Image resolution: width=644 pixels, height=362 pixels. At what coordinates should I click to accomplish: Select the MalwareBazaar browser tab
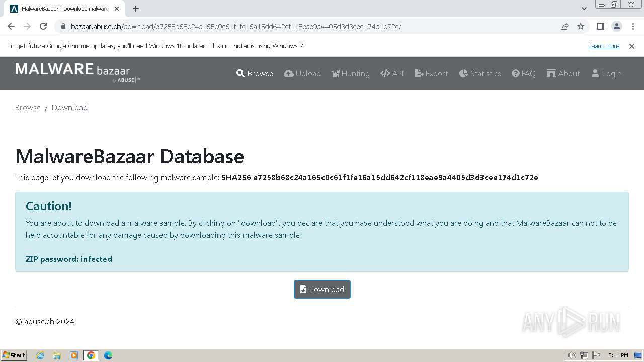pos(65,9)
